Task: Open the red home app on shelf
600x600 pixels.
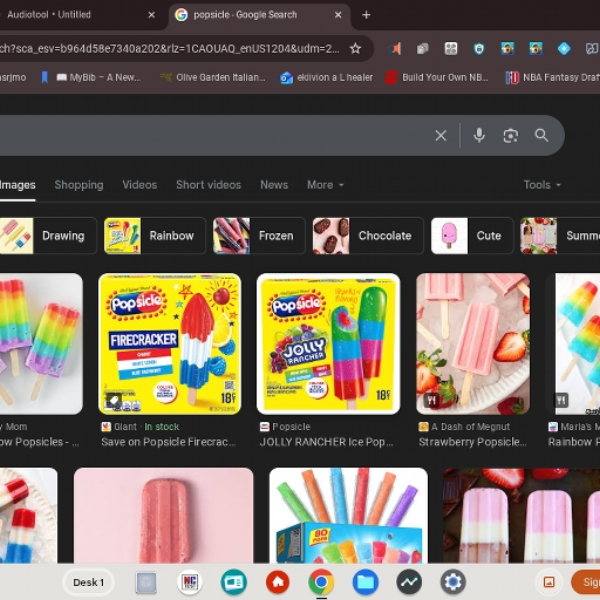Action: click(278, 582)
